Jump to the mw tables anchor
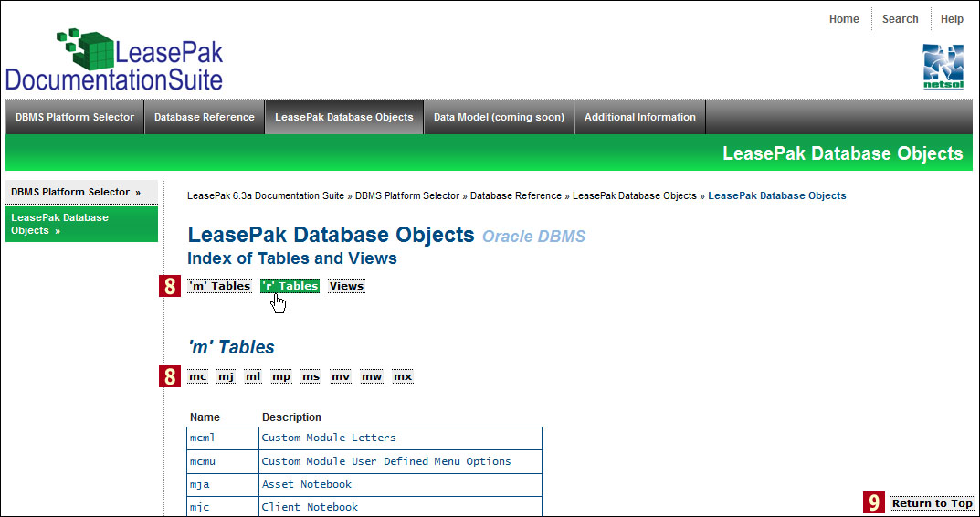Screen dimensions: 980x517 371,376
